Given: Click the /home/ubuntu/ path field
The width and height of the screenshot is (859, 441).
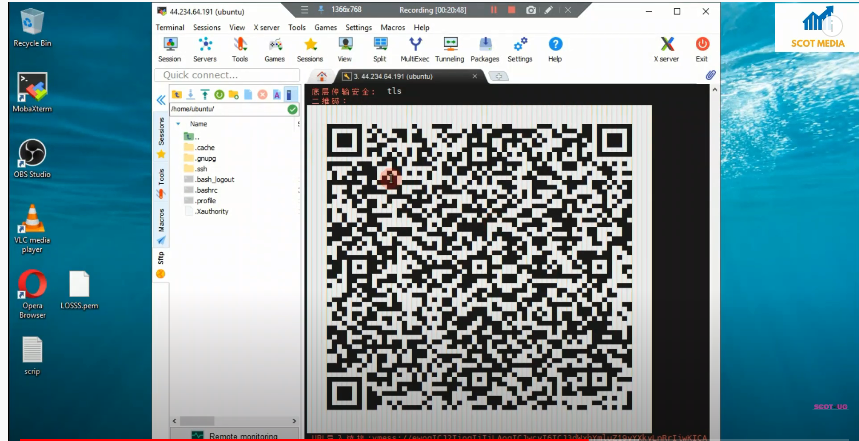Looking at the screenshot, I should [x=228, y=110].
